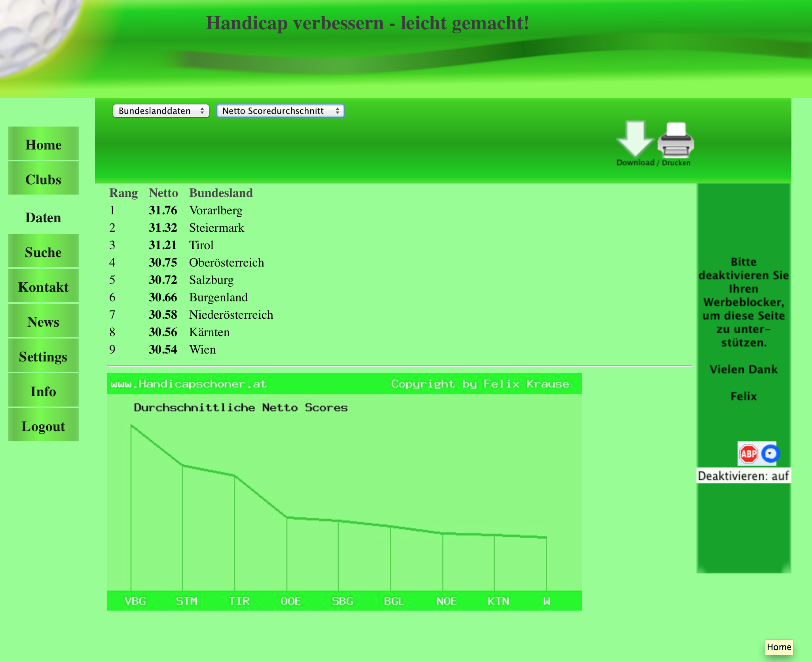This screenshot has width=812, height=662.
Task: Click the Info sidebar button
Action: coord(44,391)
